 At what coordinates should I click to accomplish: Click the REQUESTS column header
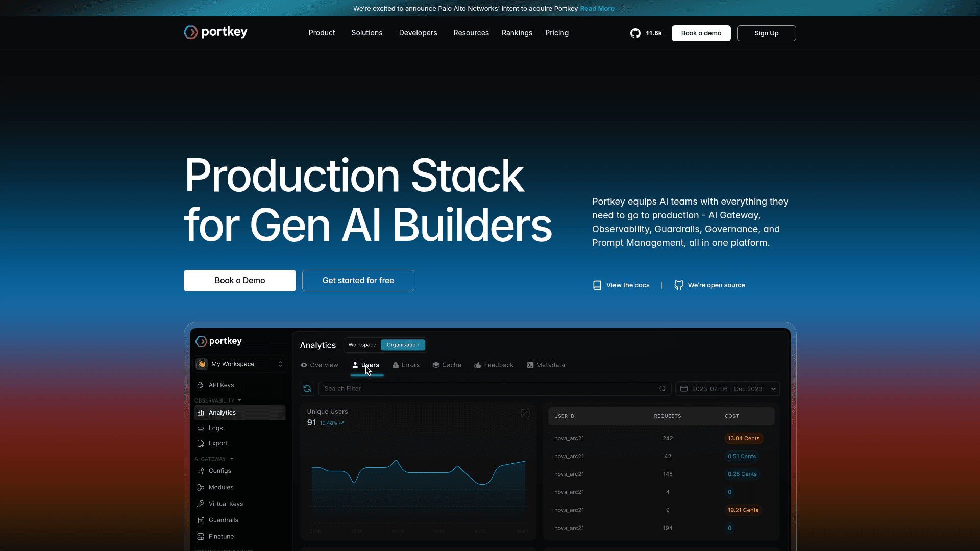(x=668, y=416)
